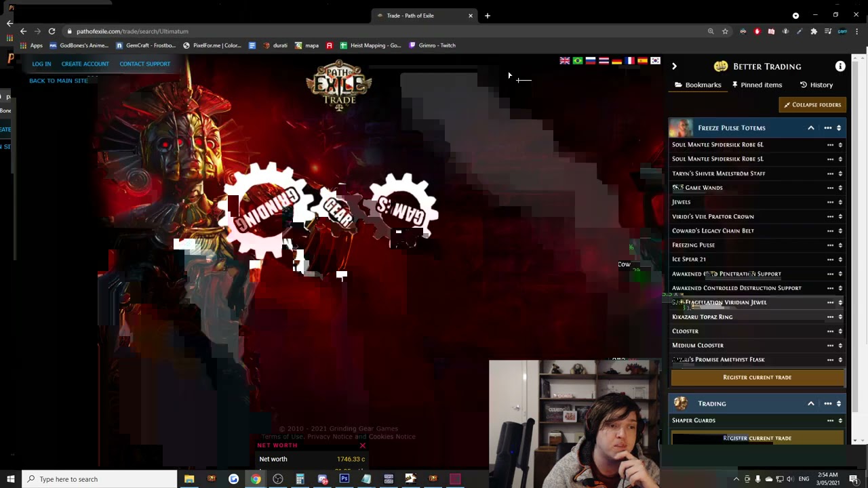Open Chrome extensions puzzle icon
Screen dimensions: 868x488
[x=814, y=31]
